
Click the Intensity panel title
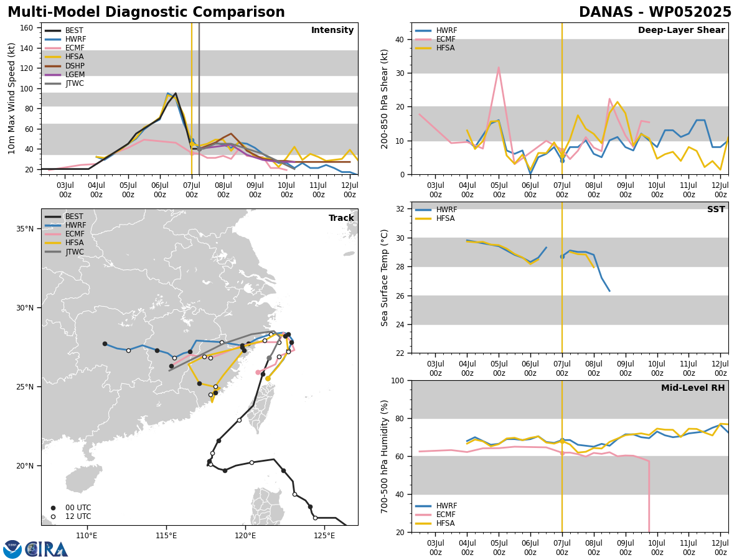point(332,30)
